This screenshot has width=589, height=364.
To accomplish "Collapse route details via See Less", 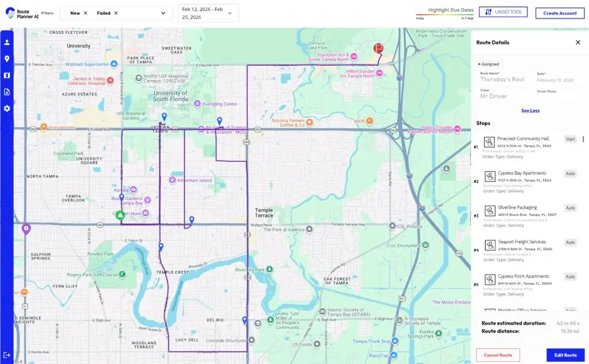I will tap(530, 110).
